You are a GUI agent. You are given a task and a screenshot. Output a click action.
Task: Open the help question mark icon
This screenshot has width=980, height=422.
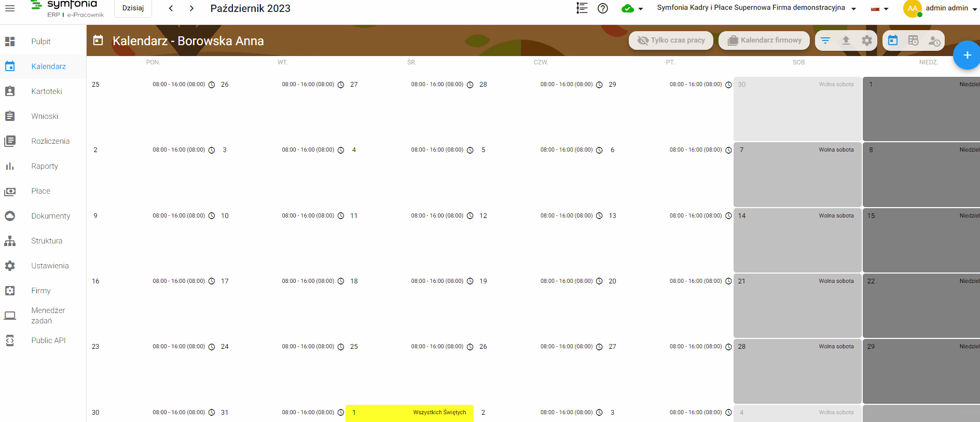(x=603, y=8)
